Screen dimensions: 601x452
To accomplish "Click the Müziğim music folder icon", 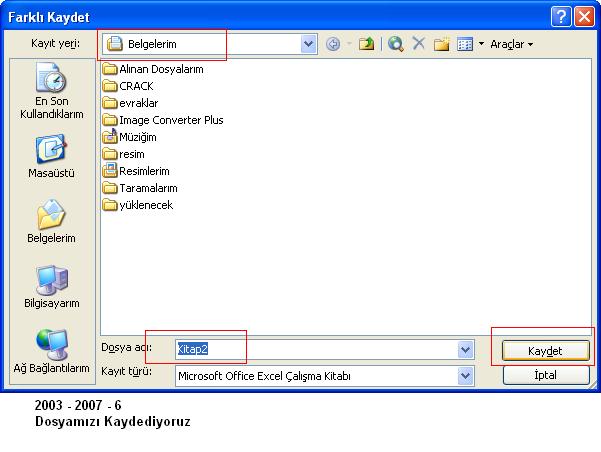I will 110,136.
